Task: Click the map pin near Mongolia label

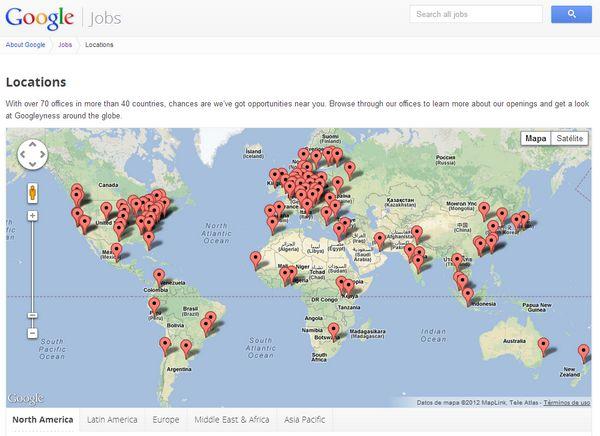Action: pos(484,211)
